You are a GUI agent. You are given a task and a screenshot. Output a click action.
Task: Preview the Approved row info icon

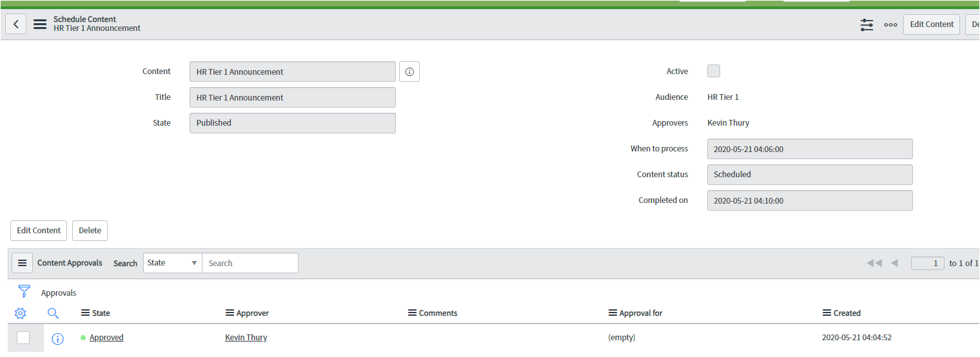point(57,338)
